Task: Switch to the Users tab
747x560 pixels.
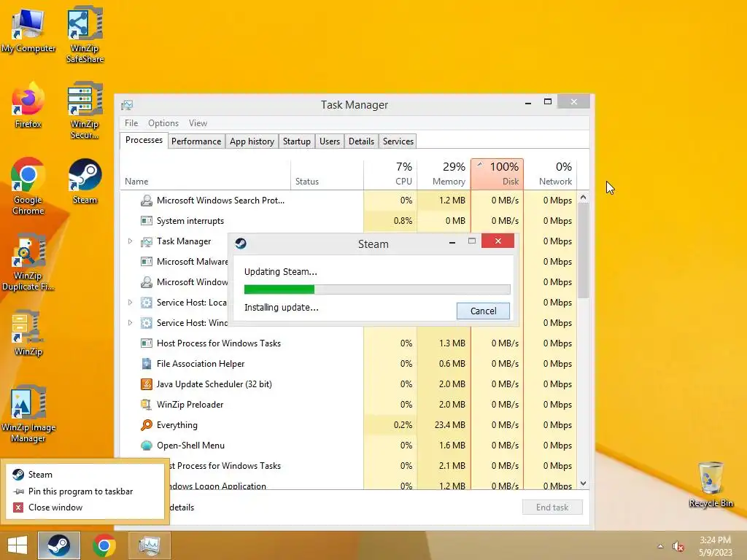Action: click(x=329, y=141)
